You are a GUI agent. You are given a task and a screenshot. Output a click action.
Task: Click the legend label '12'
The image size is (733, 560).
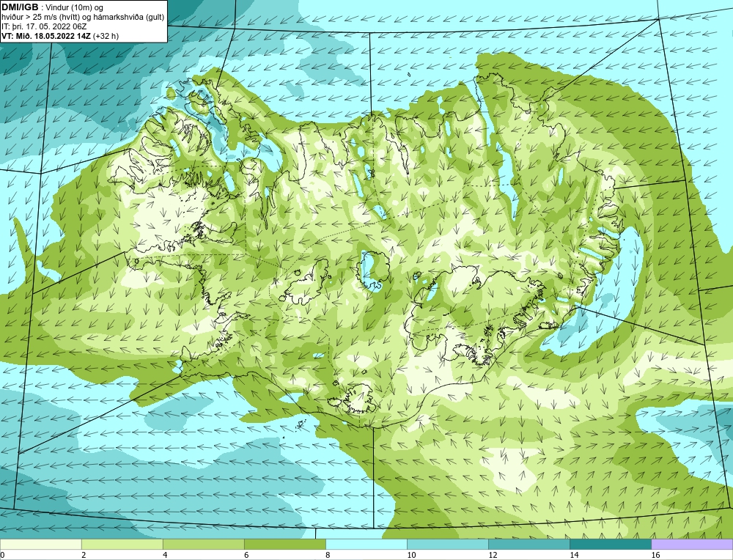[x=493, y=555]
